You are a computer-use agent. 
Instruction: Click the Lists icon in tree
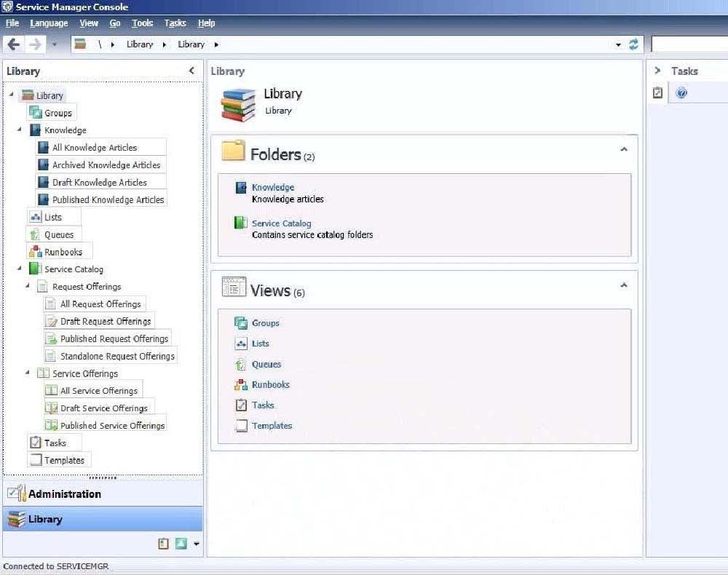tap(35, 217)
